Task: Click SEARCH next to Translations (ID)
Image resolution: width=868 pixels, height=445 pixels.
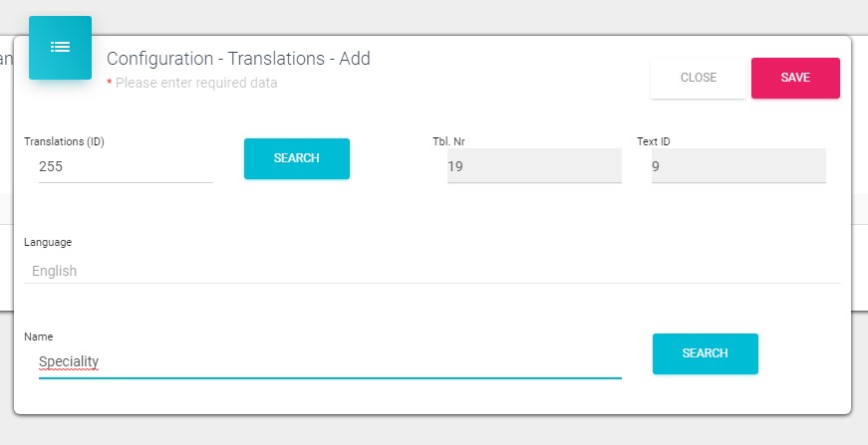Action: click(x=296, y=158)
